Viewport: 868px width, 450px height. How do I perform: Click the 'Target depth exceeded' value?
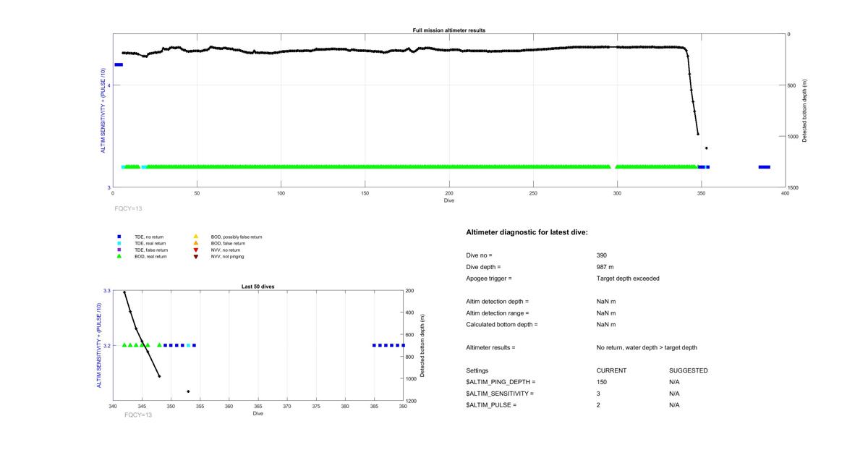[628, 279]
